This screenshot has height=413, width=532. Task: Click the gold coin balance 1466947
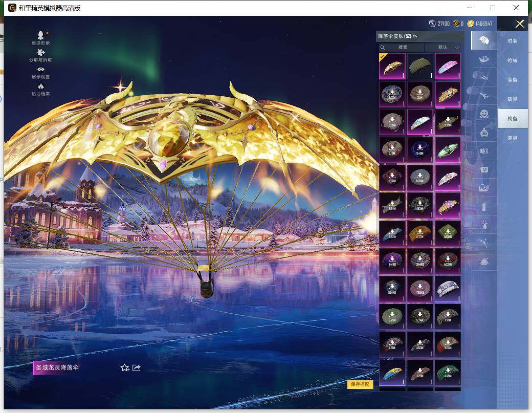click(480, 24)
